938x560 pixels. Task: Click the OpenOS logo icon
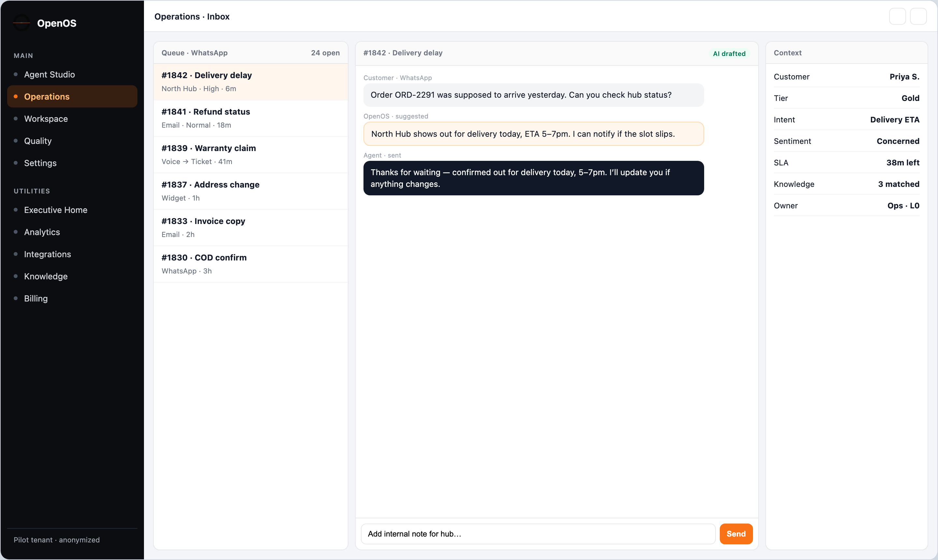[21, 23]
